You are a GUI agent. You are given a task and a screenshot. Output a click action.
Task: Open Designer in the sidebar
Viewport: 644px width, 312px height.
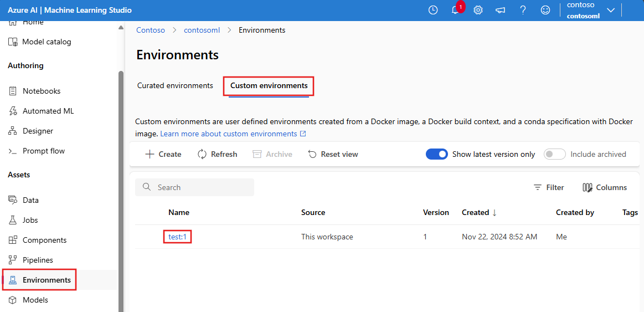click(38, 131)
